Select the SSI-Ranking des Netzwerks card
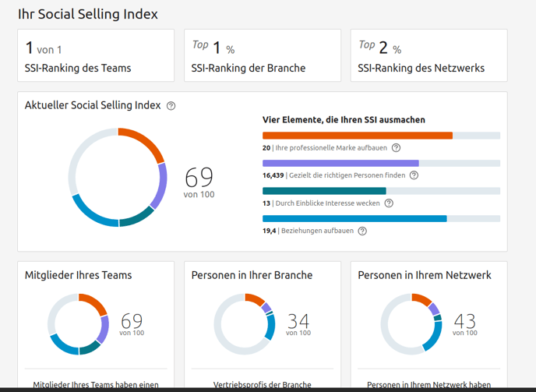This screenshot has height=392, width=536. click(429, 55)
